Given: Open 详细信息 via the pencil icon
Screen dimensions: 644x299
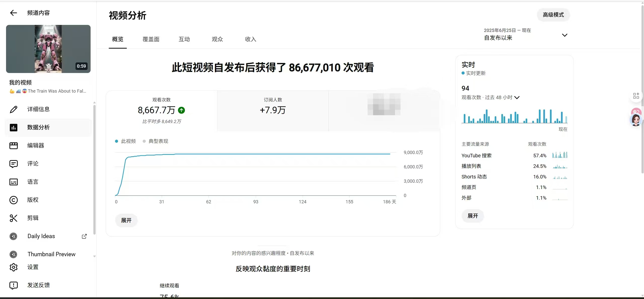Looking at the screenshot, I should tap(14, 109).
